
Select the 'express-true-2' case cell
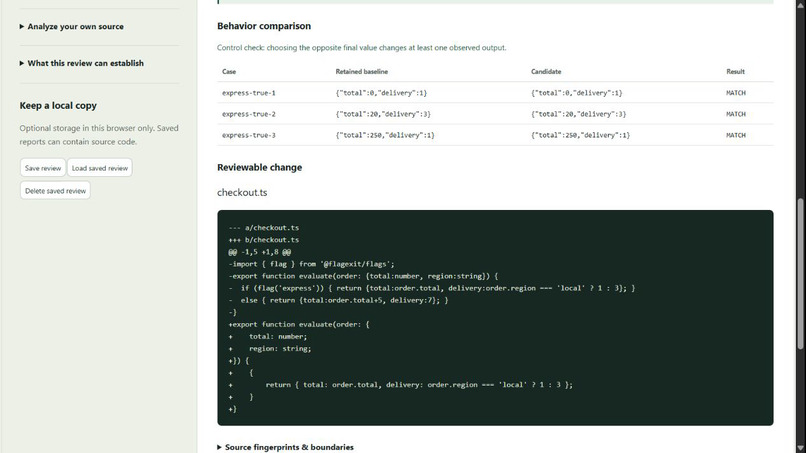click(249, 114)
